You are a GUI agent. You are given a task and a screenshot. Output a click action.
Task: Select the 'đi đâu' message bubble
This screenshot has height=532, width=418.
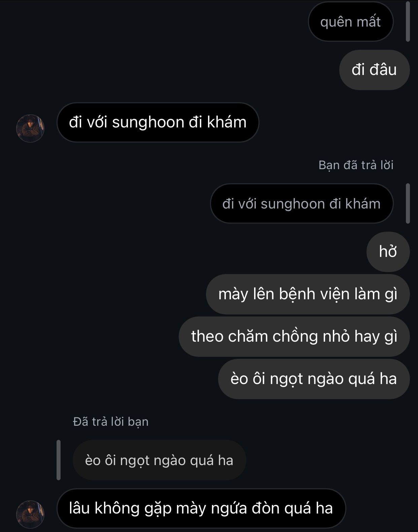tap(374, 70)
